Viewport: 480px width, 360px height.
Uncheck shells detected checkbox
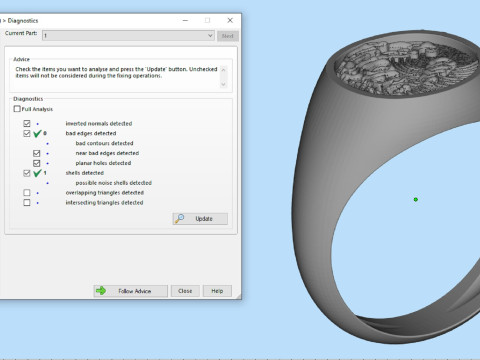[x=27, y=173]
